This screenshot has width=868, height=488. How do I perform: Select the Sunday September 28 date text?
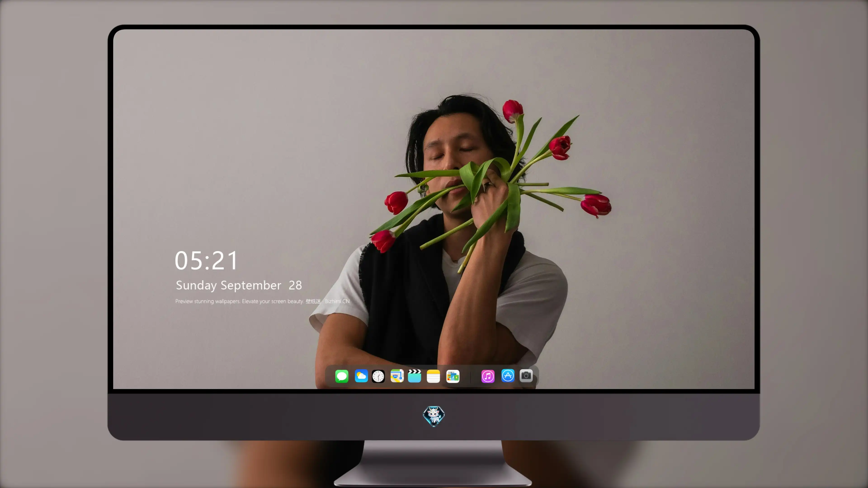239,285
